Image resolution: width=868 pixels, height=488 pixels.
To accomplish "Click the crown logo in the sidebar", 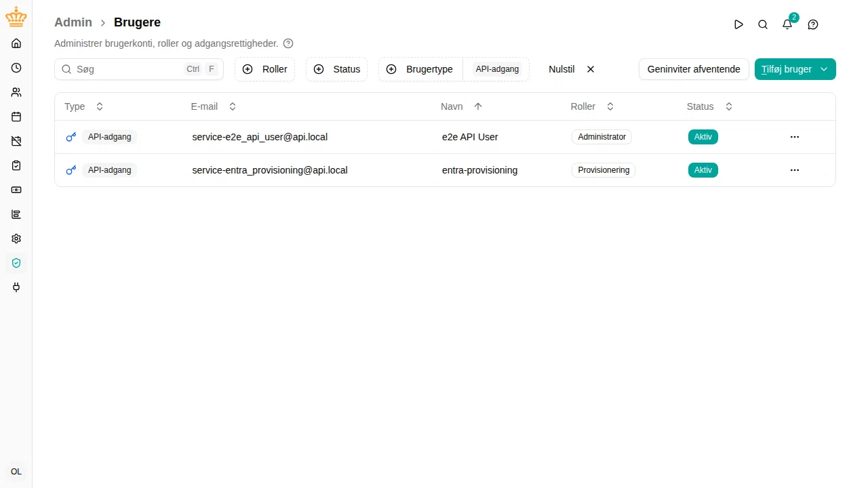I will point(16,18).
